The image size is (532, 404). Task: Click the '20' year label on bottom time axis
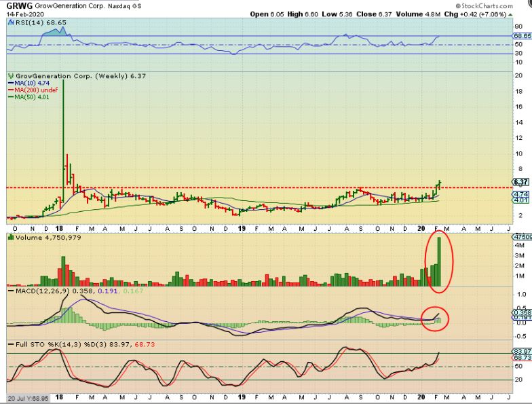click(x=421, y=397)
